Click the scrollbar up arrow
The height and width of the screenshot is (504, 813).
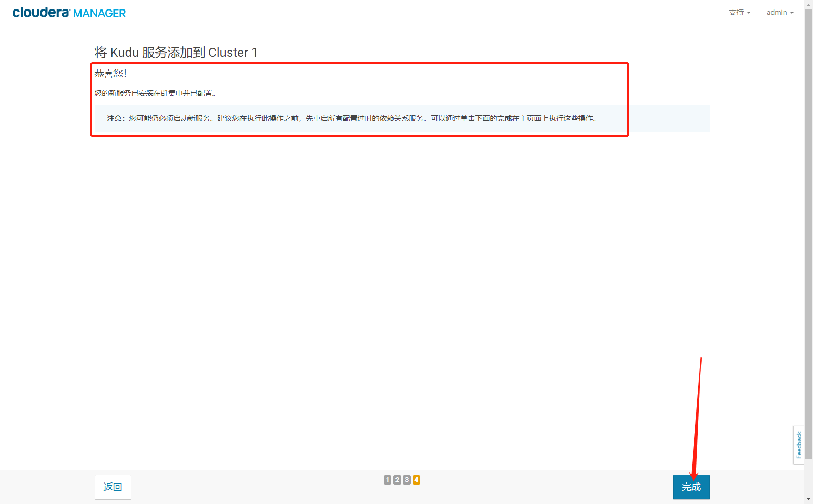pyautogui.click(x=809, y=4)
